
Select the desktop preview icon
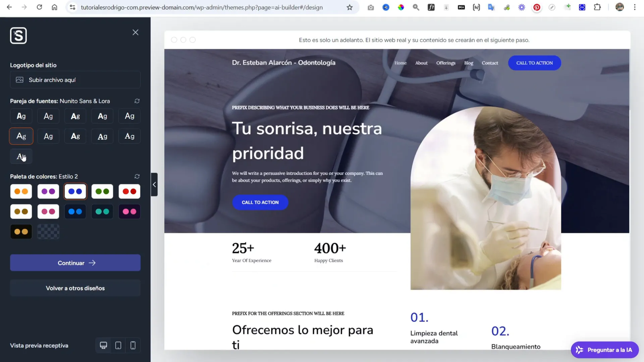point(103,345)
